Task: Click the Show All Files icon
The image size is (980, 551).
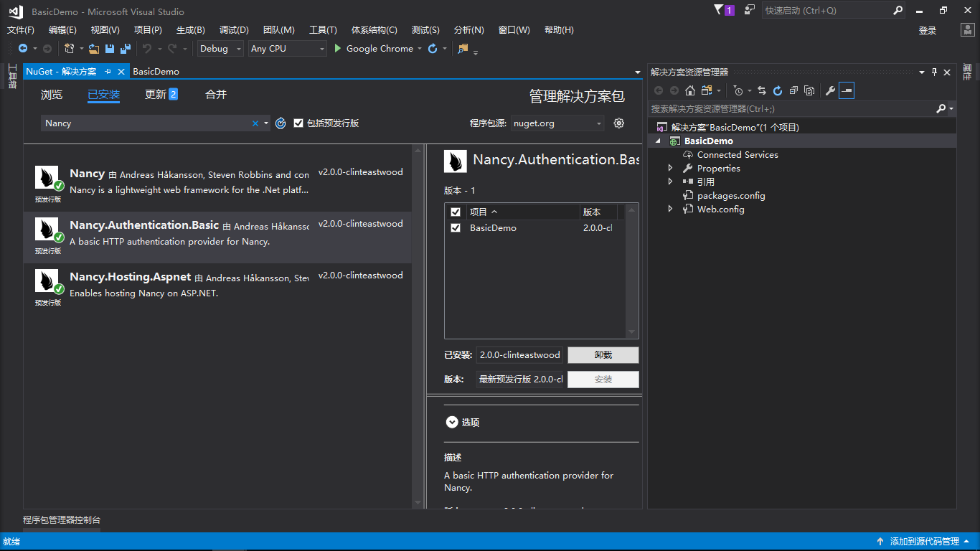Action: pyautogui.click(x=809, y=90)
